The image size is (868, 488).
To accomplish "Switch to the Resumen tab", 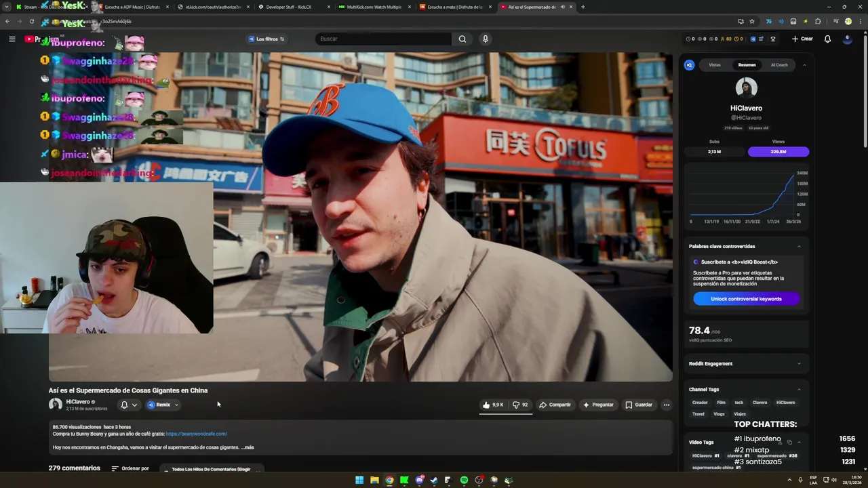I will pyautogui.click(x=747, y=65).
